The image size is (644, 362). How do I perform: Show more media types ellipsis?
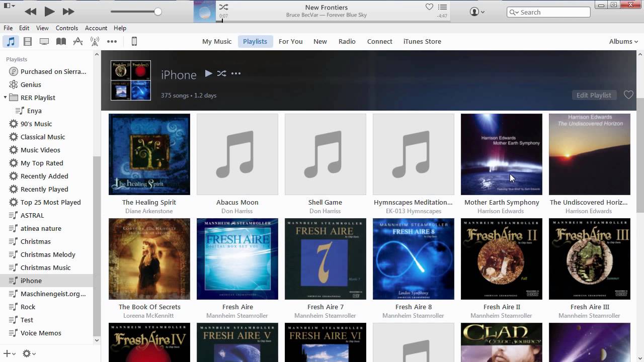tap(112, 42)
